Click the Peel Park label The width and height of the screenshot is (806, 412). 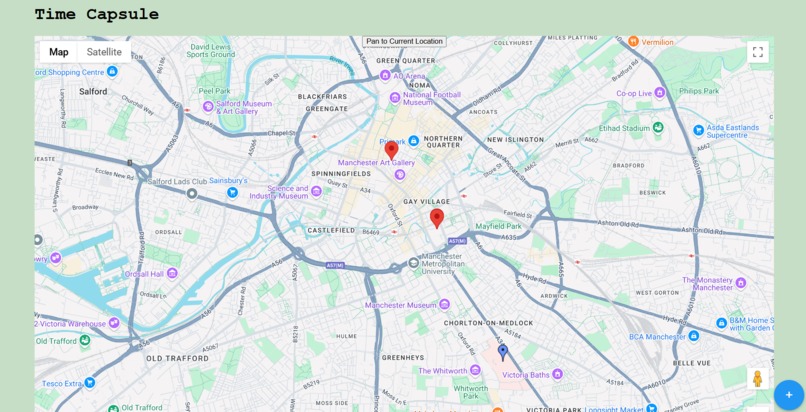[x=214, y=91]
